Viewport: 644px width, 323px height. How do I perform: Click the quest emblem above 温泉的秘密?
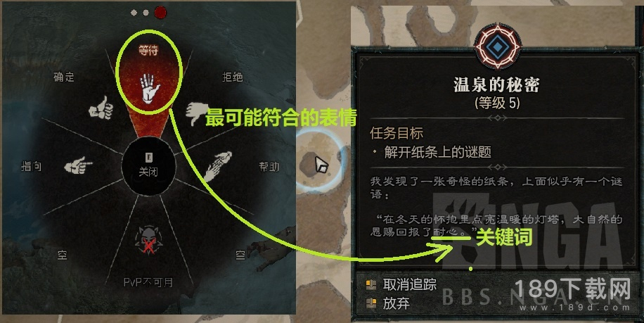497,47
